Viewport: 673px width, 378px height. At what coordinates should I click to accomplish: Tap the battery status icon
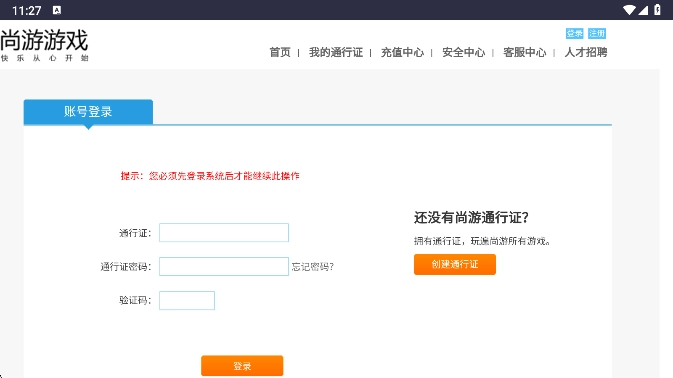pyautogui.click(x=657, y=10)
